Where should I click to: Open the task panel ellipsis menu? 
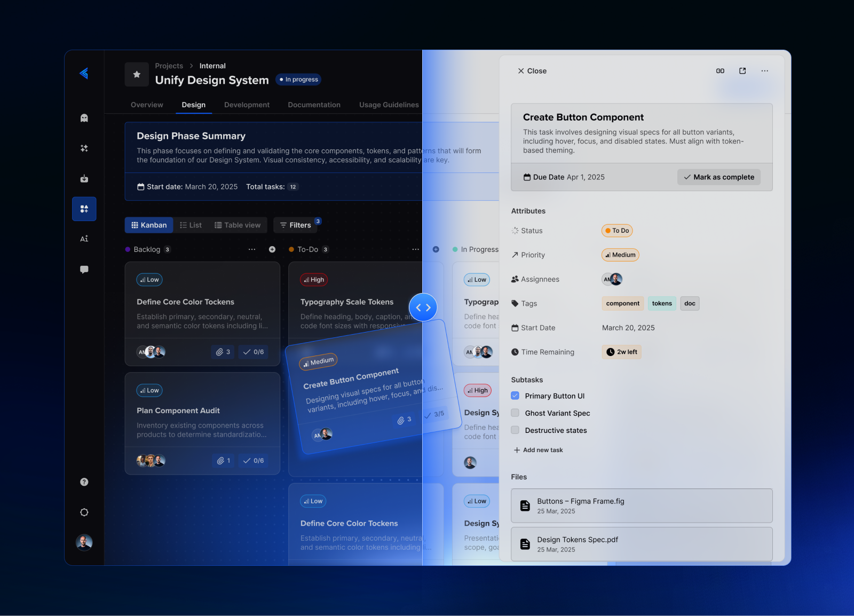764,70
